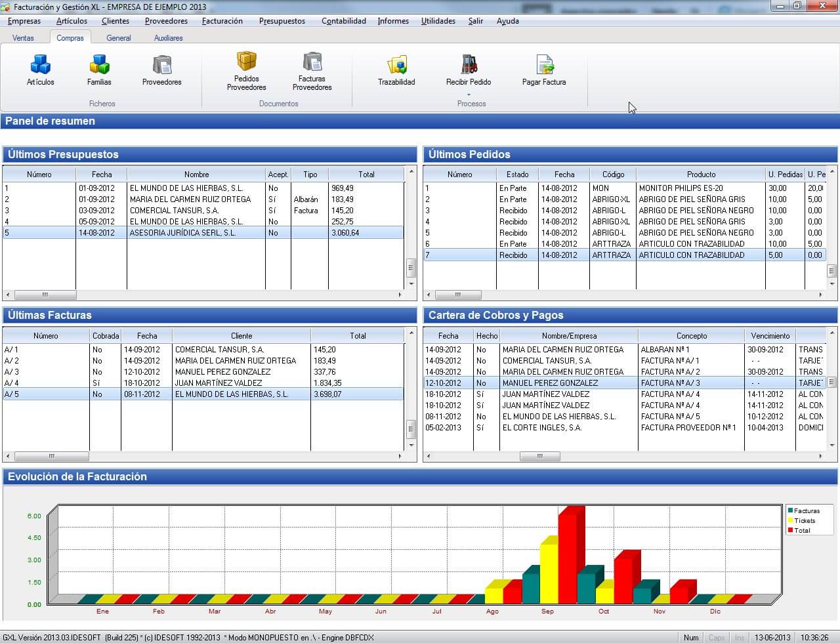Click the teal Facturas legend swatch
Screen dimensions: 840x643
[791, 510]
